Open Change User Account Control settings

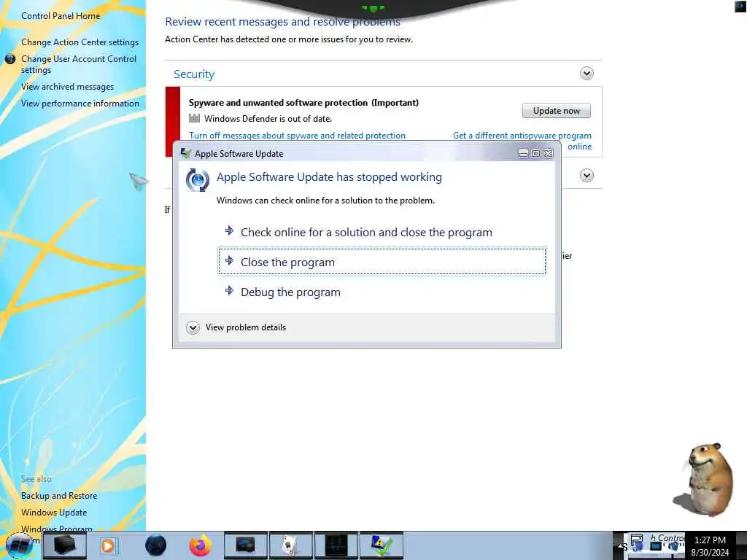79,64
